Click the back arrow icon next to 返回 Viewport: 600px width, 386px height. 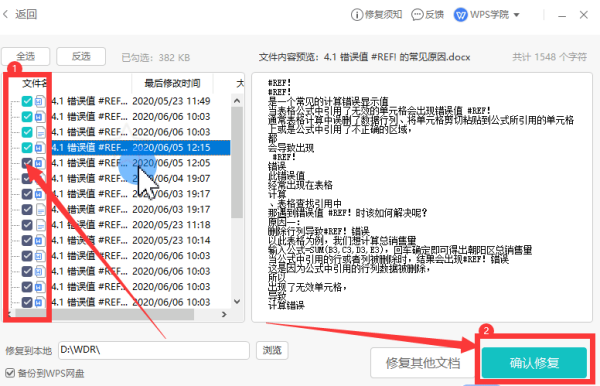(x=5, y=15)
